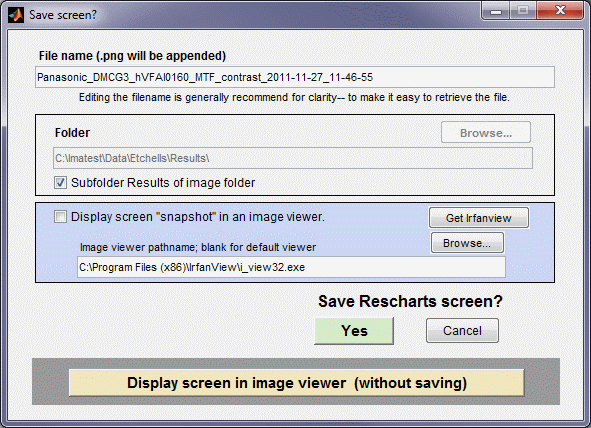Click the Save screen? title bar text
This screenshot has height=428, width=591.
click(x=63, y=15)
